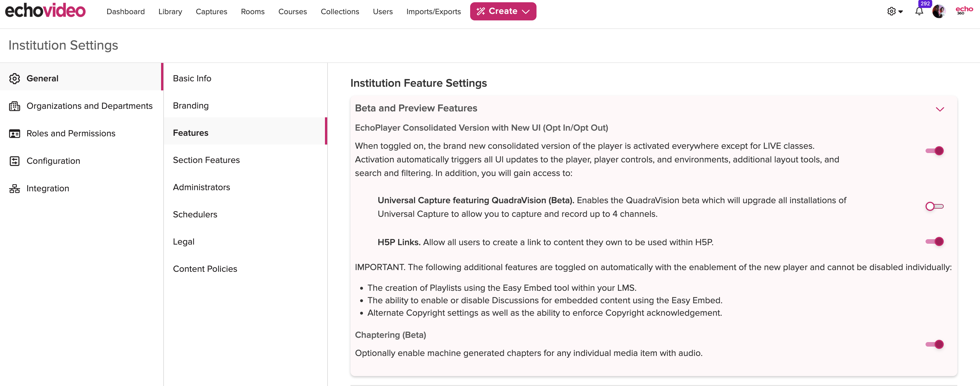Screen dimensions: 980x386
Task: Click the Organizations and Departments building icon
Action: tap(14, 106)
